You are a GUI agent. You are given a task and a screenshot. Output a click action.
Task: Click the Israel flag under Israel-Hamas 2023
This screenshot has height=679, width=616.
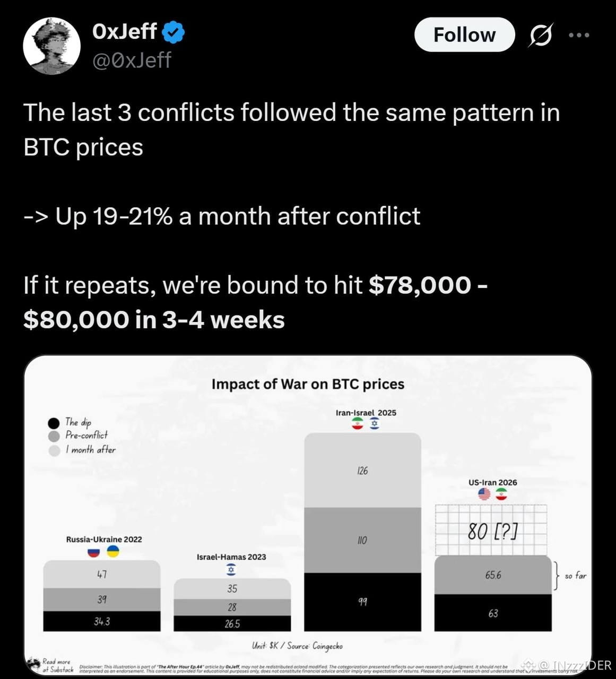231,570
